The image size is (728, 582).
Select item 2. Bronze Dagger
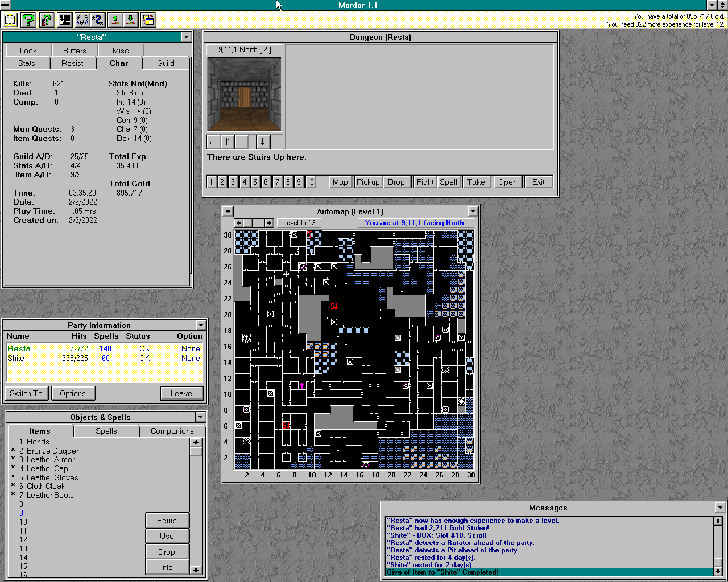click(x=49, y=451)
